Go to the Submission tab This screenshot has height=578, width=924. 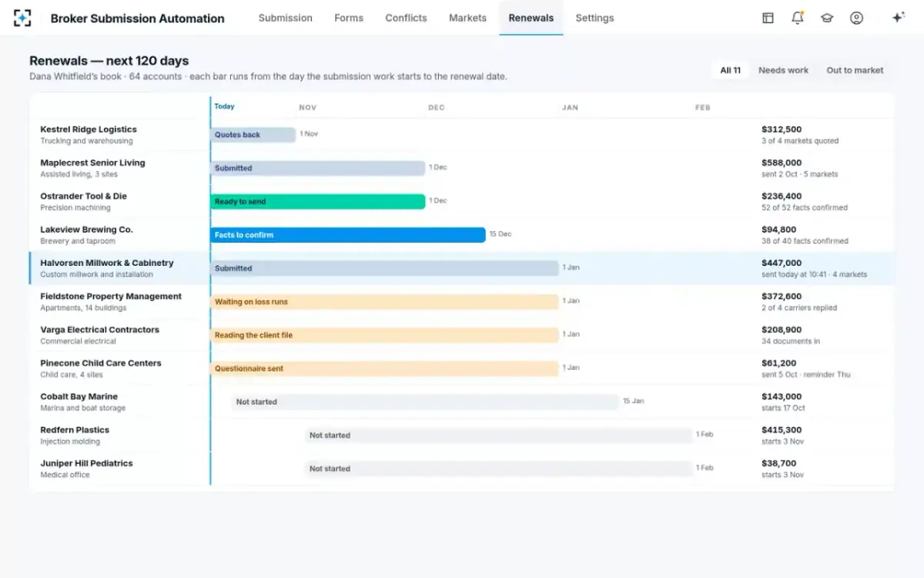tap(286, 18)
